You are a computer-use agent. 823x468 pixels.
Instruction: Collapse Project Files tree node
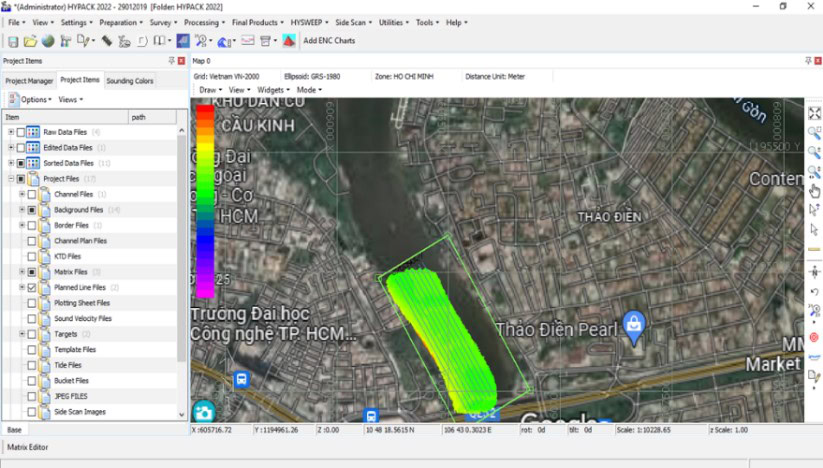click(x=11, y=179)
